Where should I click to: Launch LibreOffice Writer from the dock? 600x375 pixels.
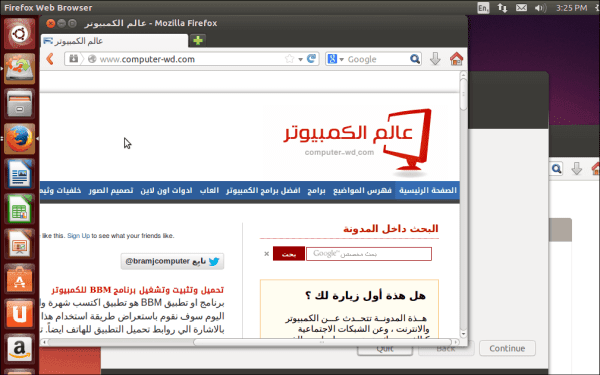coord(20,173)
